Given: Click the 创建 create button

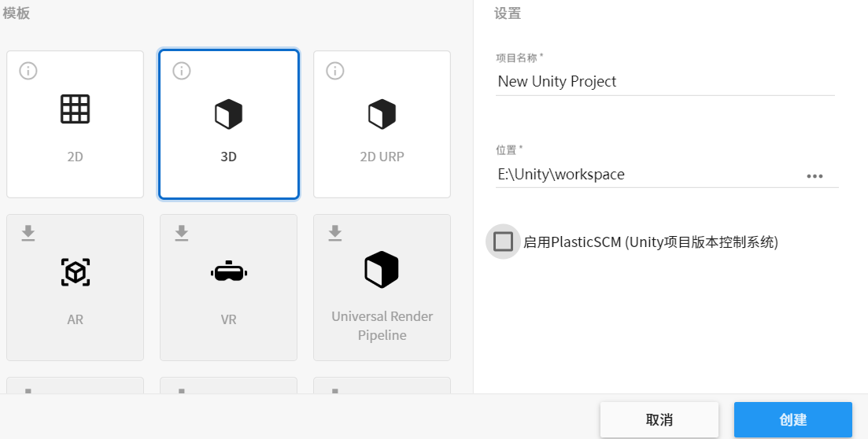Looking at the screenshot, I should pyautogui.click(x=793, y=419).
